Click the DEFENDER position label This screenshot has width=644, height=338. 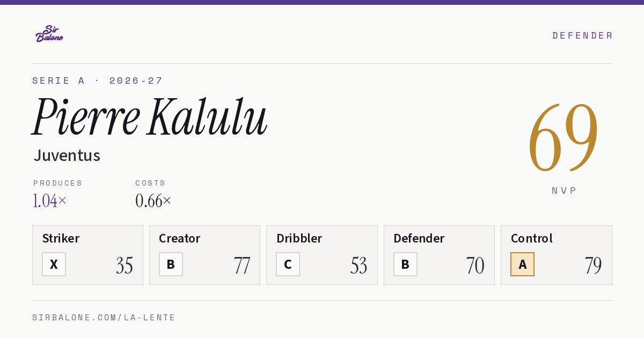582,35
